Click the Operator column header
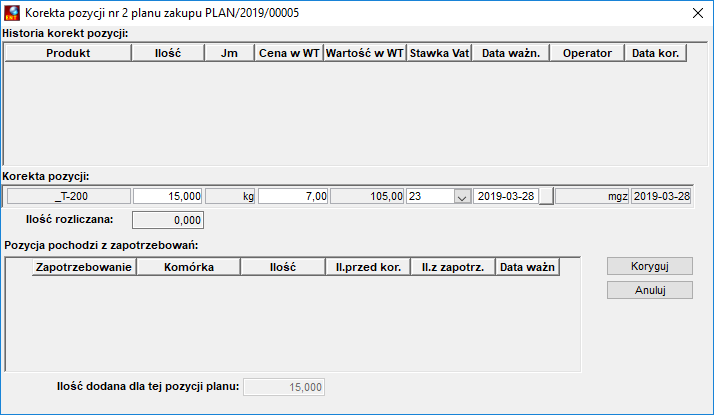The image size is (714, 415). click(x=587, y=53)
